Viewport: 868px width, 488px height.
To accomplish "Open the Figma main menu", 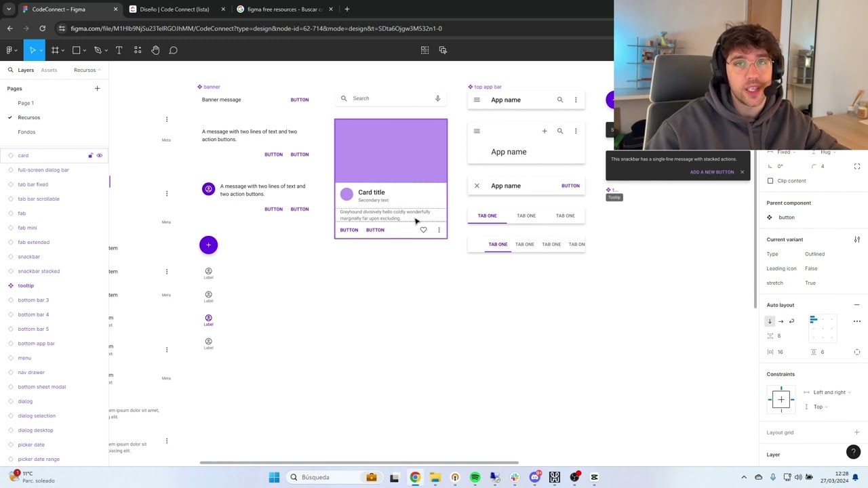I will [9, 50].
